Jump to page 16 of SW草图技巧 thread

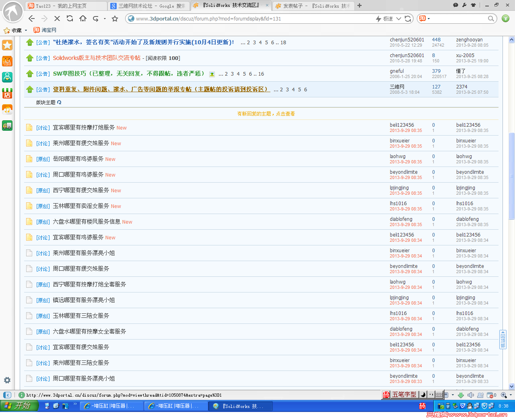[x=261, y=74]
